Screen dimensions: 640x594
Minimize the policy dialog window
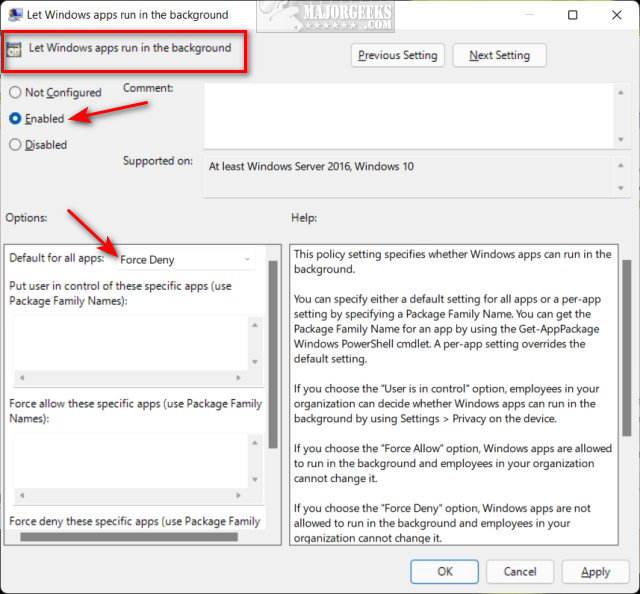[x=529, y=15]
